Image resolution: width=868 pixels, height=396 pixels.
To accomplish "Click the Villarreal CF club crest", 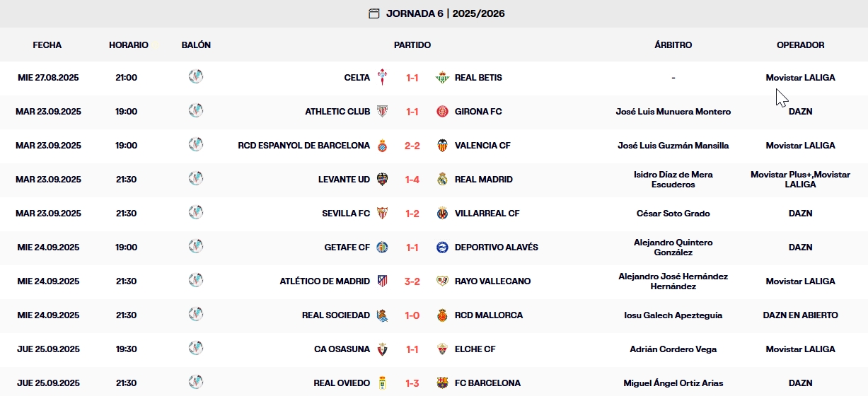I will coord(442,214).
